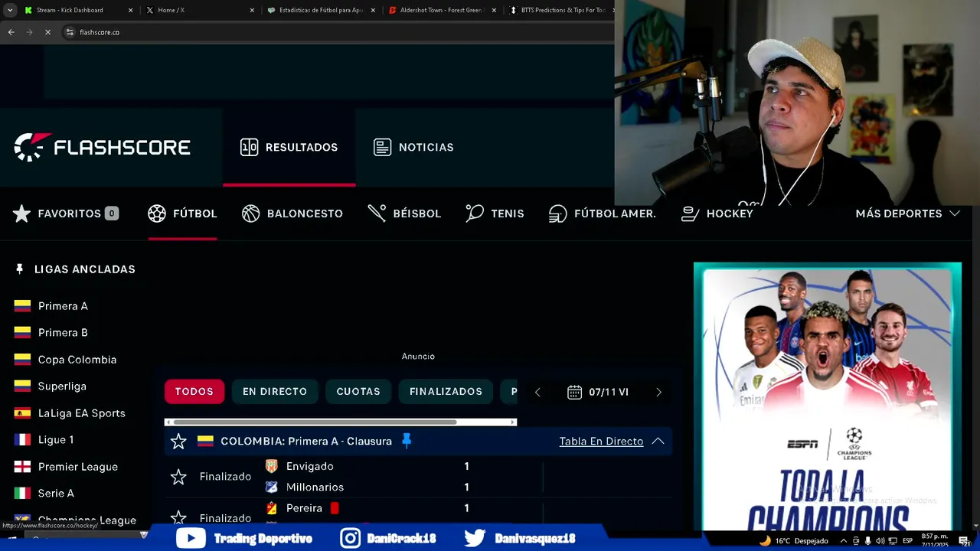Go to previous day arrow
Screen dimensions: 980x551
(537, 392)
